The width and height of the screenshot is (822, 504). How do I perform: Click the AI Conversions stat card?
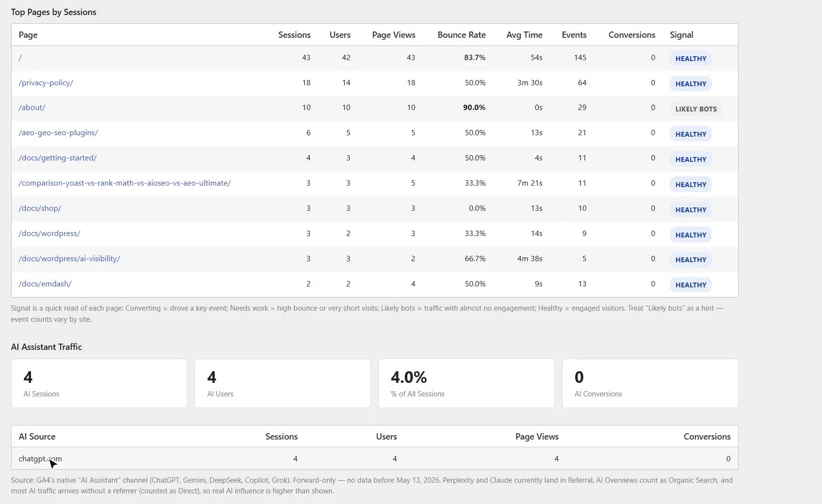coord(650,383)
